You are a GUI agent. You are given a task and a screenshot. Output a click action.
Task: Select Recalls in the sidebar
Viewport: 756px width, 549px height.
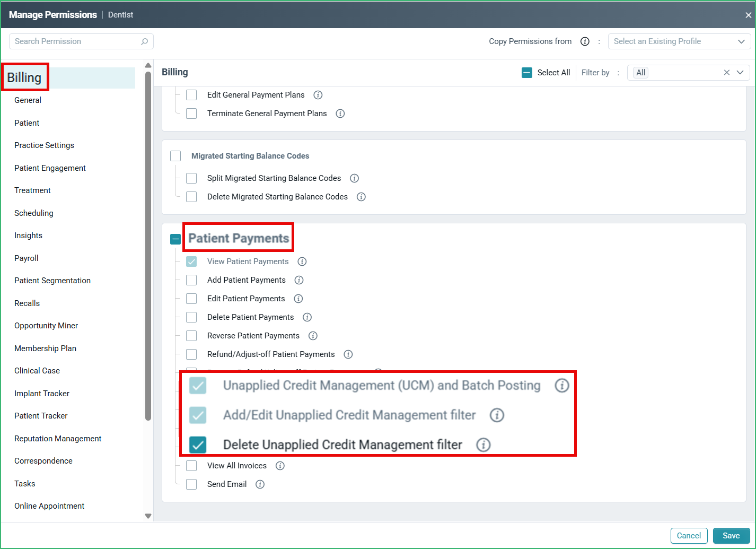pyautogui.click(x=27, y=303)
